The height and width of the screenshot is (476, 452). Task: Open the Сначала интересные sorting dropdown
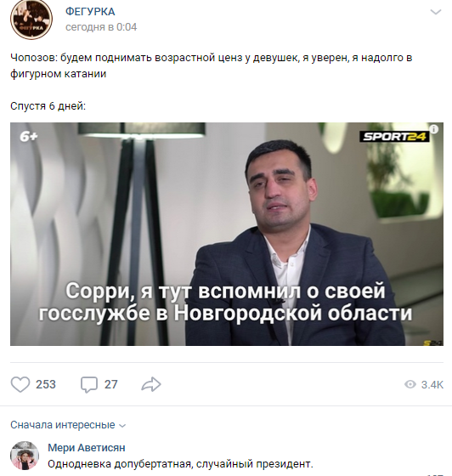click(x=68, y=425)
